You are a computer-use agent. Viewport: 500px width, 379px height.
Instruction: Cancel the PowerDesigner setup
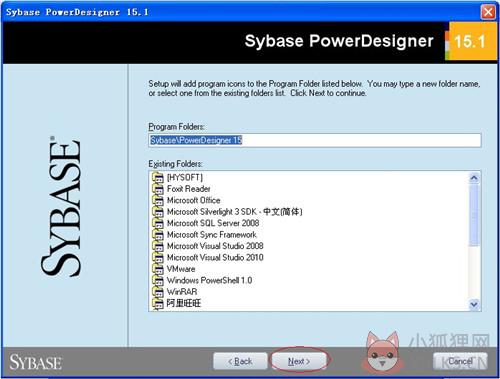pos(460,361)
